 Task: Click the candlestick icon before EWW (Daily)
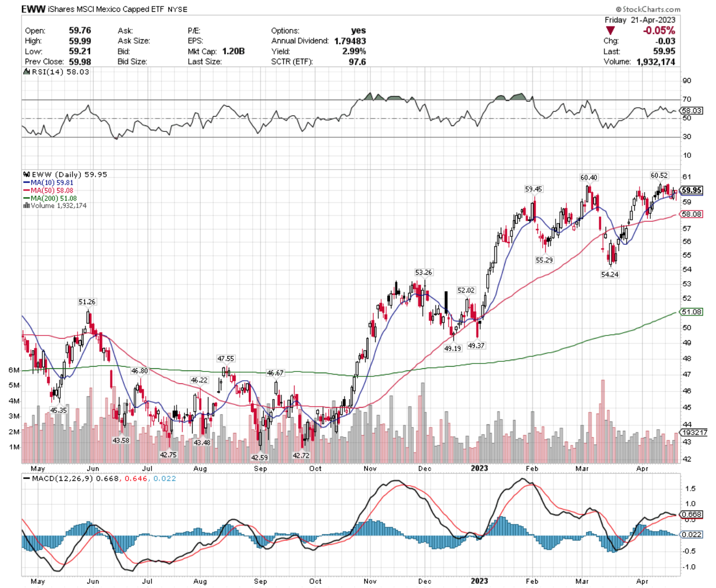tap(26, 174)
